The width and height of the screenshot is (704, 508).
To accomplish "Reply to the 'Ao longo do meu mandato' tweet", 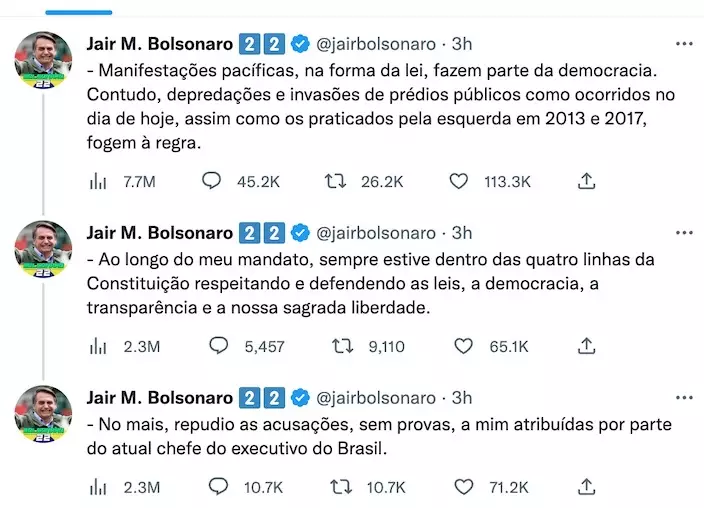I will (218, 346).
